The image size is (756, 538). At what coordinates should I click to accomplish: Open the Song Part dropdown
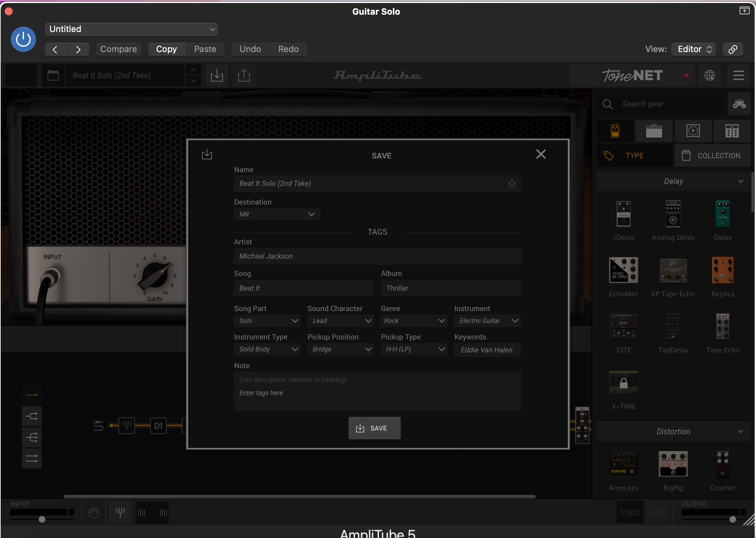267,321
